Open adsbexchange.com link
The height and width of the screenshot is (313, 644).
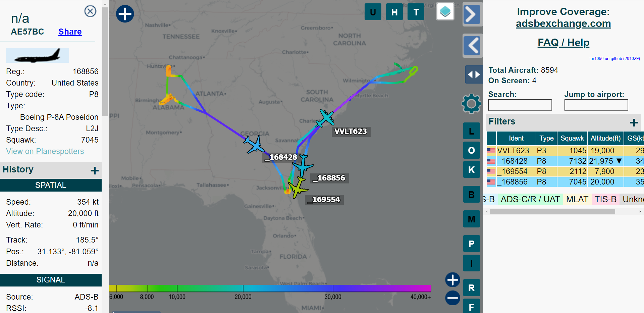pyautogui.click(x=563, y=23)
